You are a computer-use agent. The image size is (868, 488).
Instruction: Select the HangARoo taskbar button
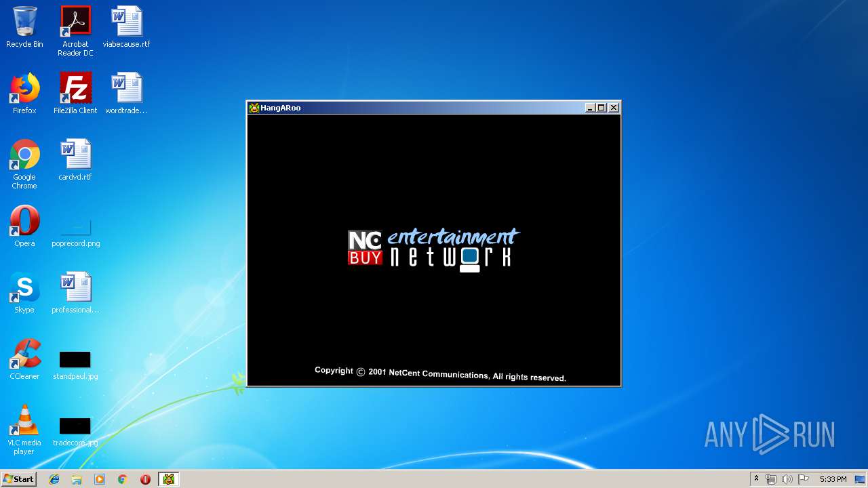point(168,479)
